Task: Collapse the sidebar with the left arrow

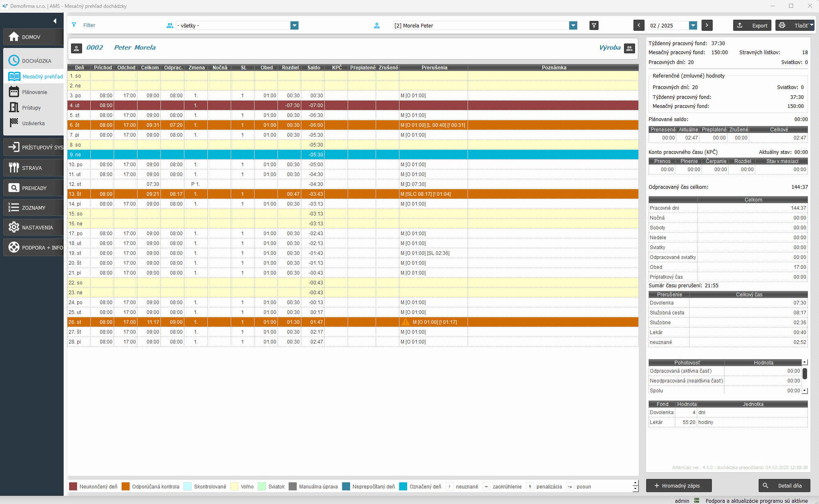Action: tap(55, 21)
